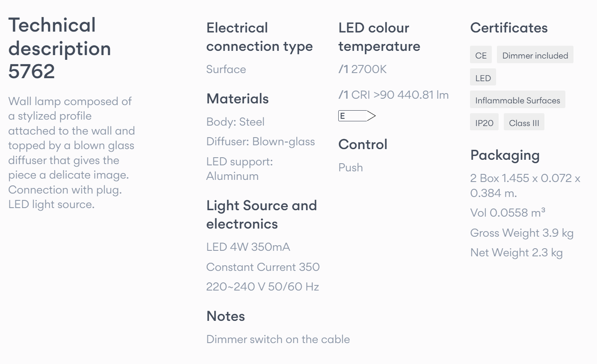Select the Control section heading
597x364 pixels.
point(363,144)
